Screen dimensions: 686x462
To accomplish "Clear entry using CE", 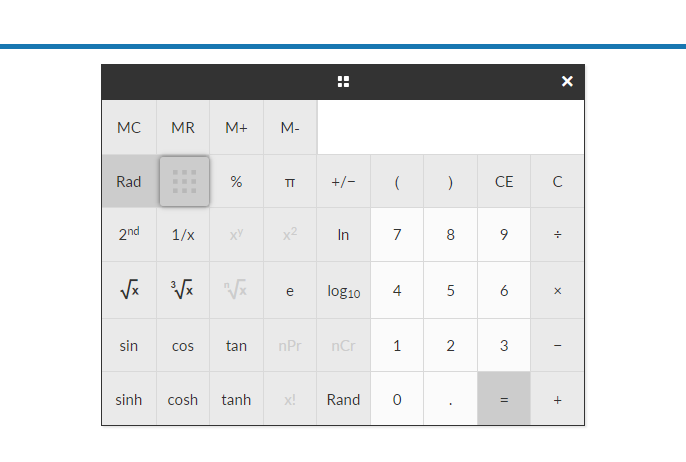I will click(504, 182).
